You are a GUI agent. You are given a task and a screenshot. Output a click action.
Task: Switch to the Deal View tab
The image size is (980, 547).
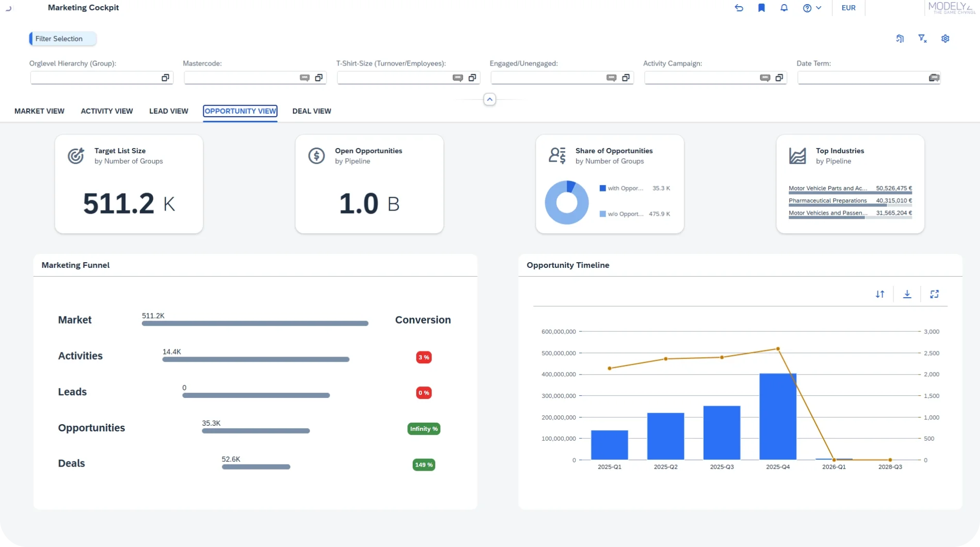(312, 111)
